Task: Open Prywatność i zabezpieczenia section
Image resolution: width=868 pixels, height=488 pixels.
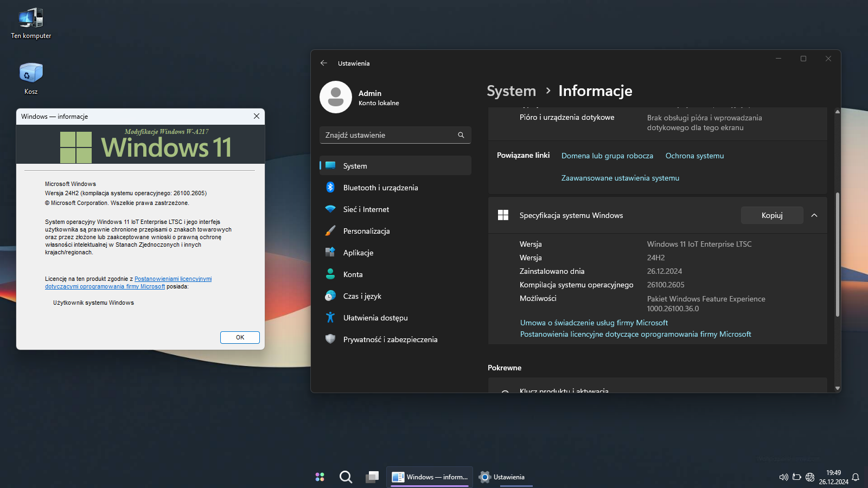Action: (390, 339)
